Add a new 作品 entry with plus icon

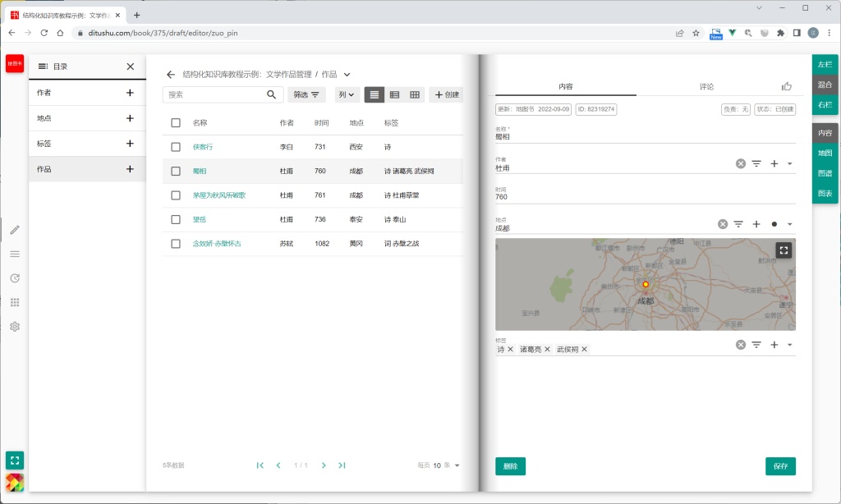pyautogui.click(x=130, y=169)
